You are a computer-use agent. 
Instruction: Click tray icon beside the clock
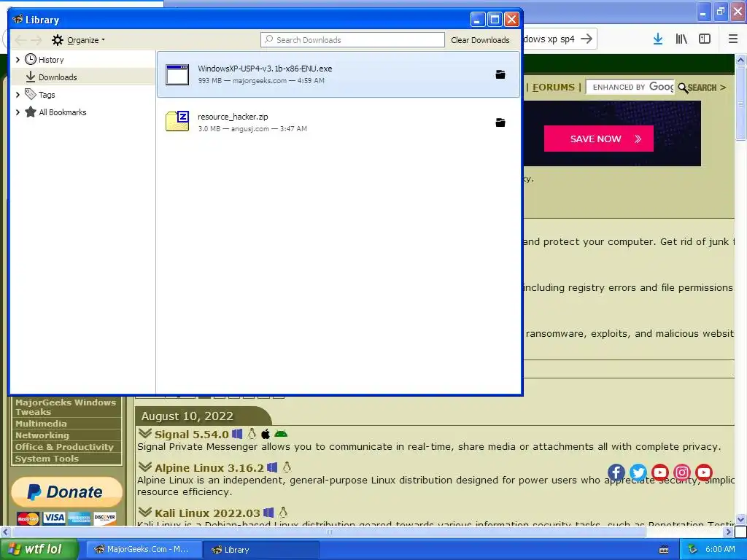pos(693,550)
